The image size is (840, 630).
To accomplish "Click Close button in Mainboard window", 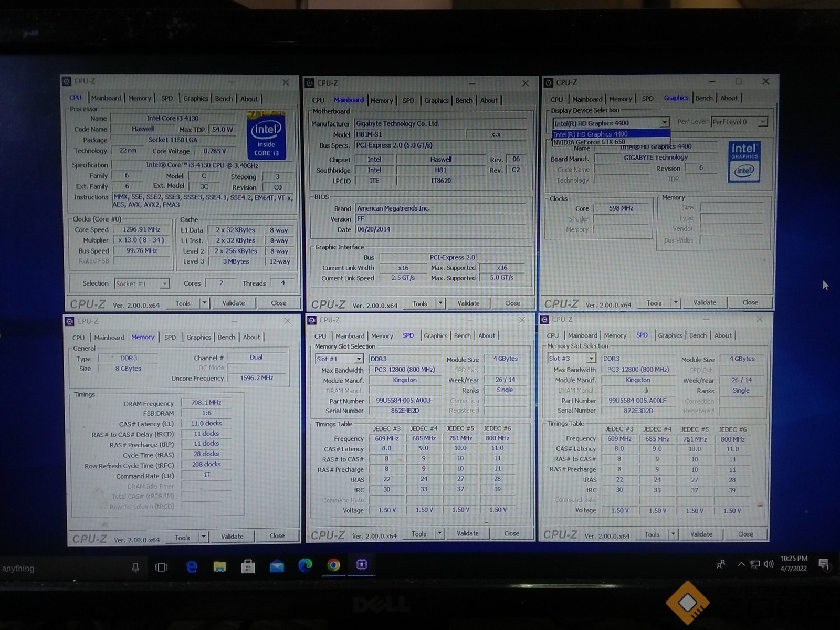I will click(x=512, y=303).
